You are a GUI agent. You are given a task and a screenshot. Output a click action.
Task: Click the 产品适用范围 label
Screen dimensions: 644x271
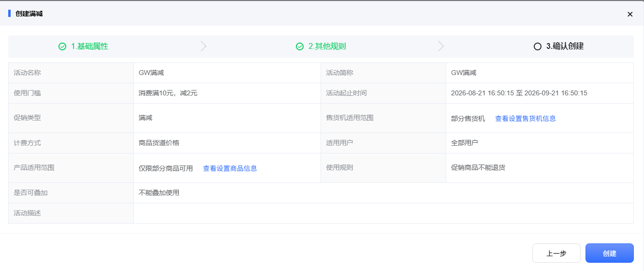(34, 167)
